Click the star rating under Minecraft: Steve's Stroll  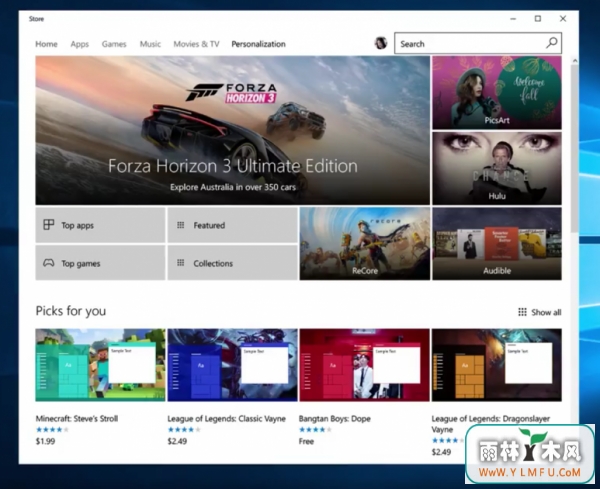click(x=52, y=429)
